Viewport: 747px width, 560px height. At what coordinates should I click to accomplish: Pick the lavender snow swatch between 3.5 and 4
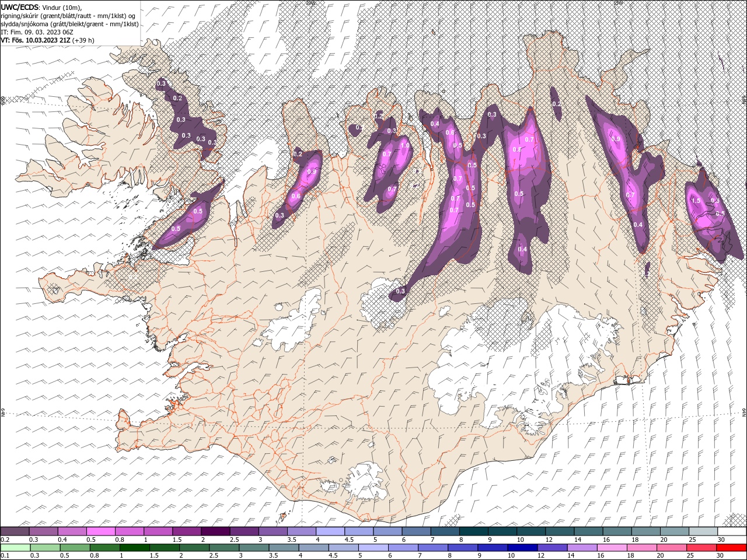(301, 531)
